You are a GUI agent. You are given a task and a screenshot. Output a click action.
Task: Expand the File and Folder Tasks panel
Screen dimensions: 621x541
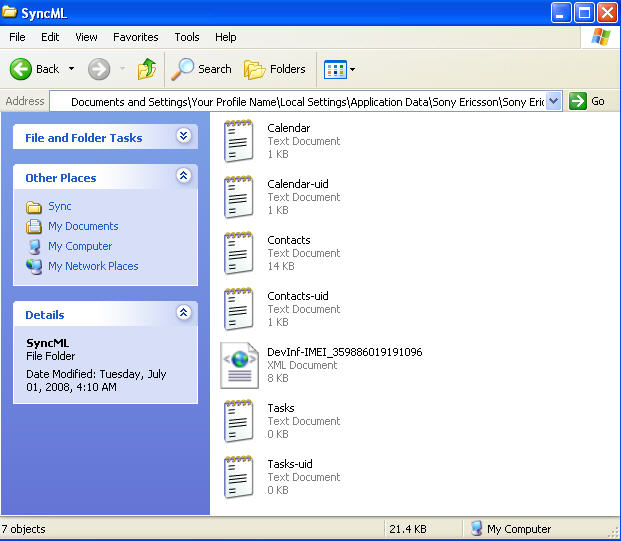click(183, 136)
